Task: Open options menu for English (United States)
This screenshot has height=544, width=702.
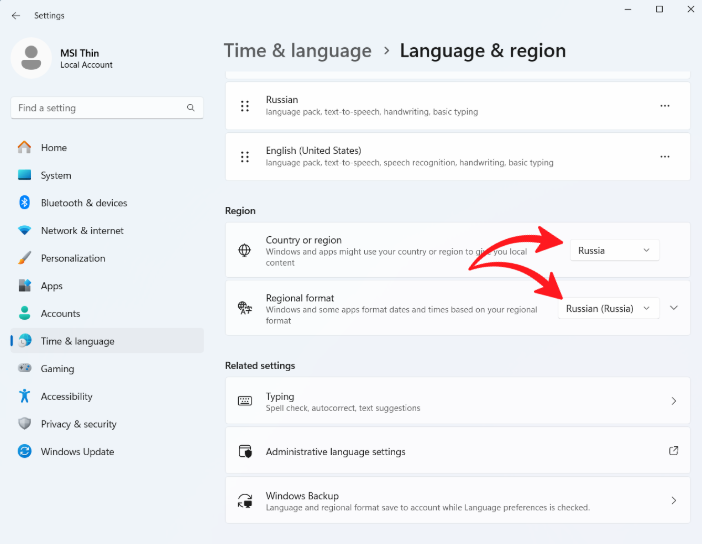Action: [x=665, y=157]
